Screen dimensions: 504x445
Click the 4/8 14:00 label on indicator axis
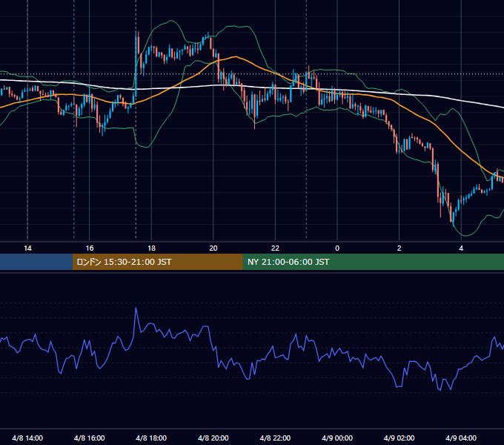click(27, 438)
